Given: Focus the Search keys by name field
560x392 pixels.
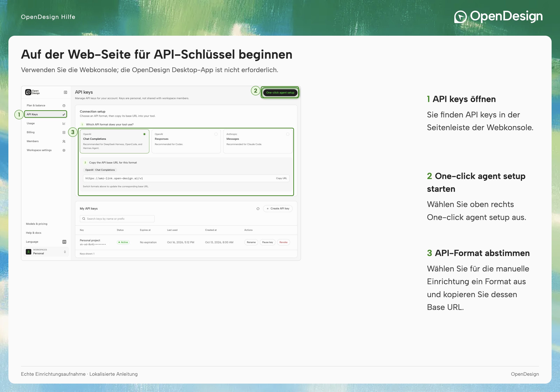Looking at the screenshot, I should pos(117,219).
